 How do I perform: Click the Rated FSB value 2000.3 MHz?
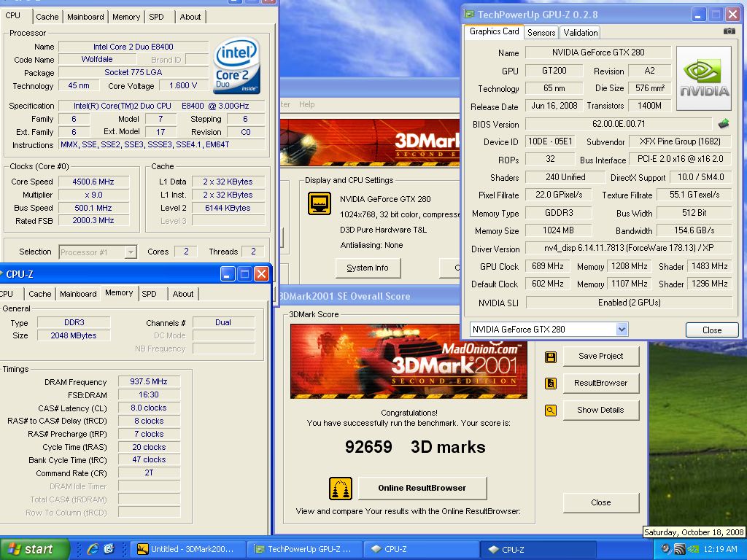93,220
